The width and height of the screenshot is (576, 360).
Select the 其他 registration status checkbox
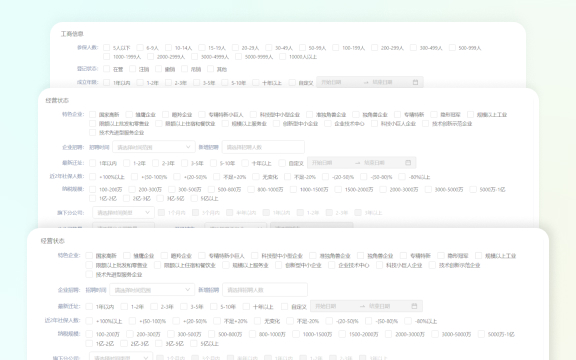pos(210,69)
